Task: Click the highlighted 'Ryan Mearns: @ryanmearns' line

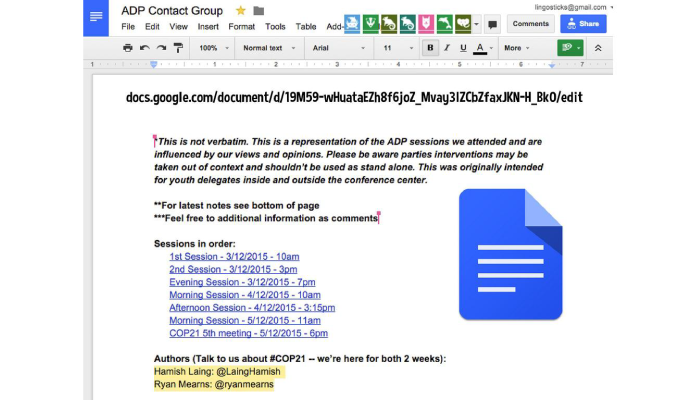Action: tap(214, 384)
